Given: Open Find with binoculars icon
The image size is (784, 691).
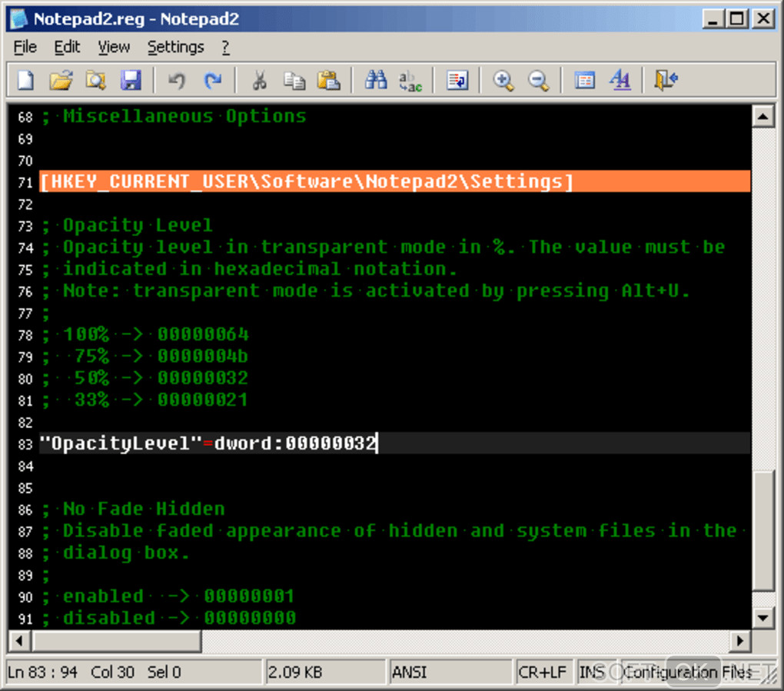Looking at the screenshot, I should 376,80.
